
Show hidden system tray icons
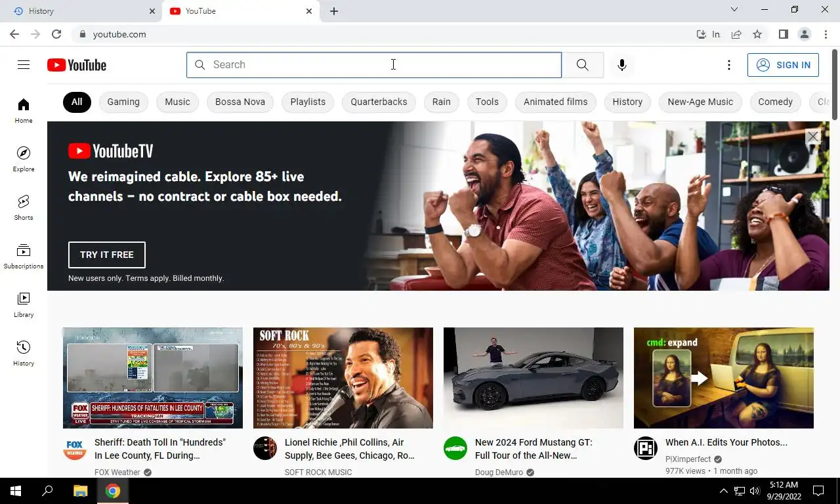coord(724,490)
